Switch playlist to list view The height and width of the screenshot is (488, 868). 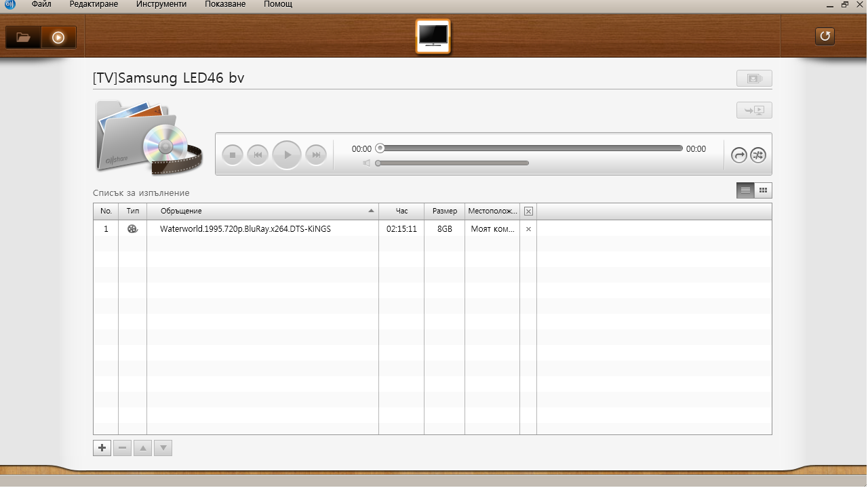[x=745, y=190]
